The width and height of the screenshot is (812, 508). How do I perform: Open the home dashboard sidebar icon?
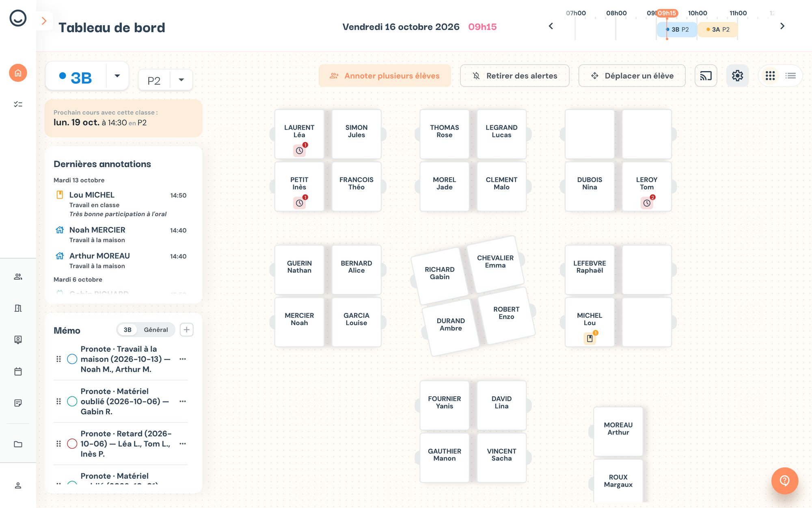18,73
